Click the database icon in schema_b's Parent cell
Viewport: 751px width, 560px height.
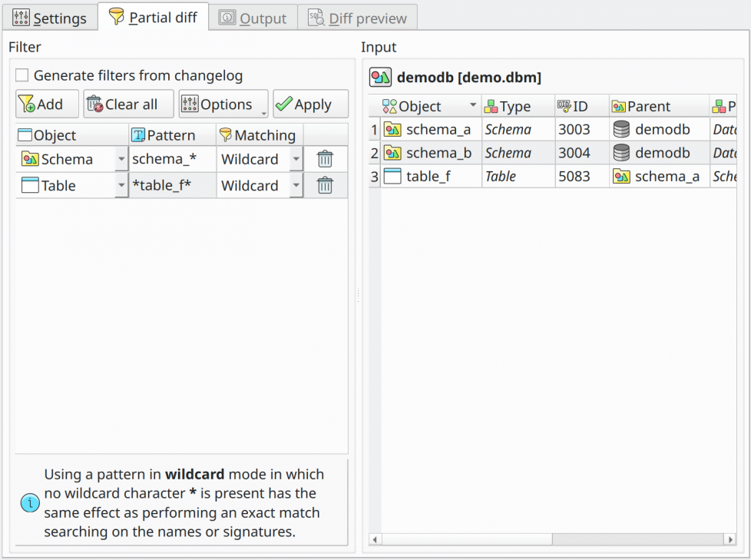[x=622, y=153]
